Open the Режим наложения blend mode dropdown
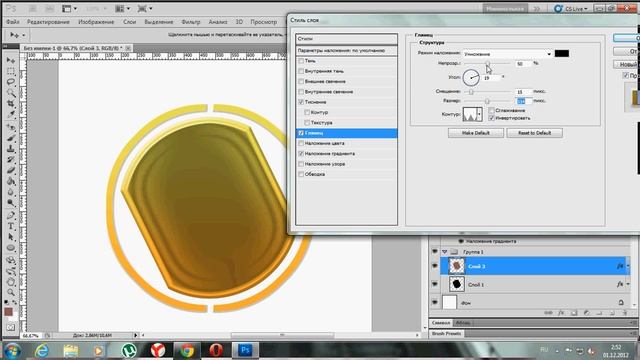Screen dimensions: 640x360 coord(507,54)
